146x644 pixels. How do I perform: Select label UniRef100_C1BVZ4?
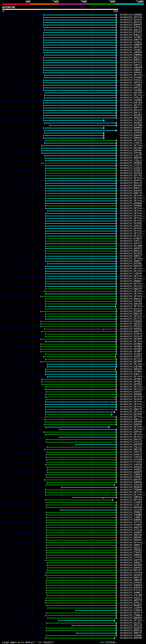[x=131, y=274]
